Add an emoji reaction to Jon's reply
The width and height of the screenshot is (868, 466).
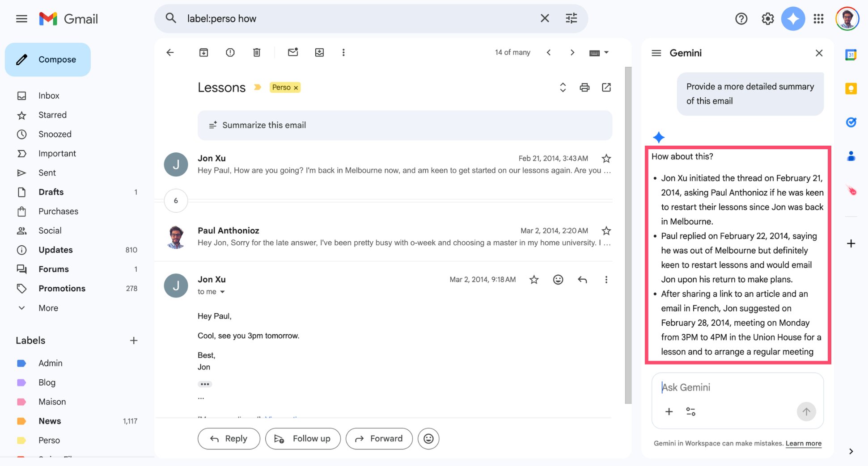[558, 279]
